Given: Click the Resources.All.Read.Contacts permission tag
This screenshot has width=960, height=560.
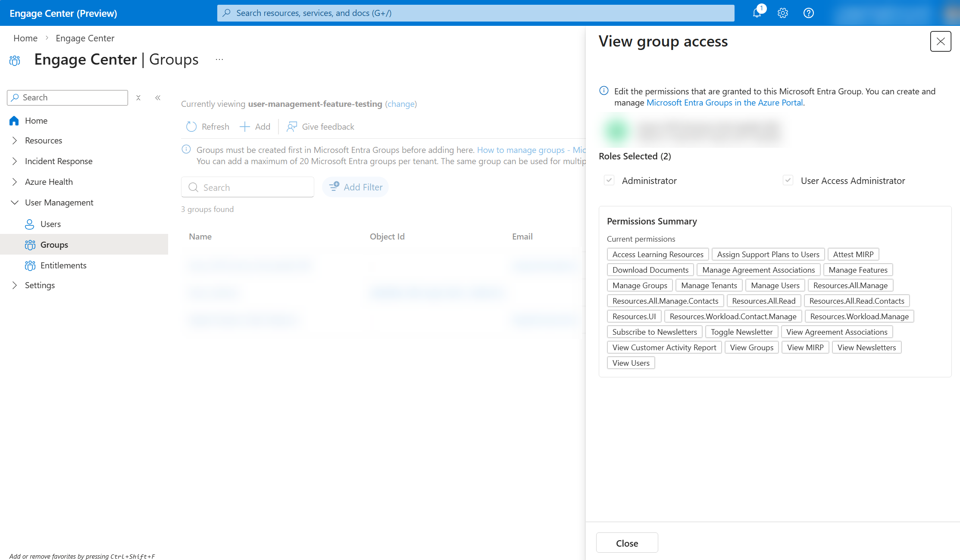Looking at the screenshot, I should pyautogui.click(x=857, y=301).
